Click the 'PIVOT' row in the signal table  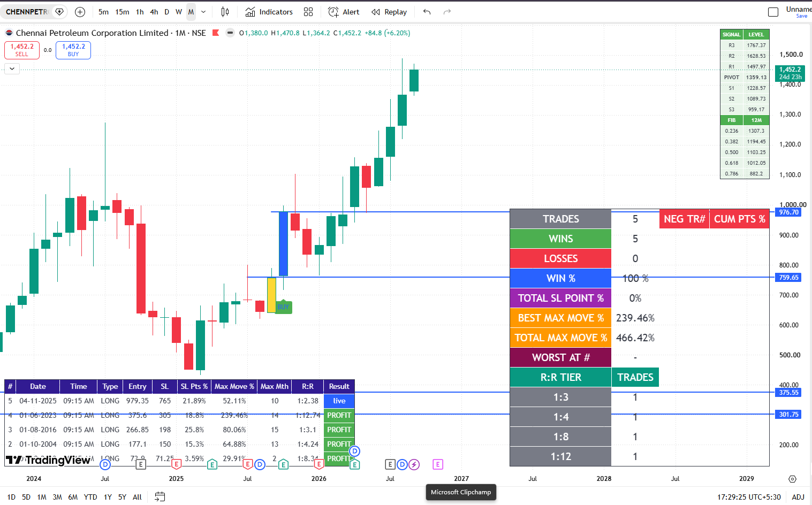745,77
